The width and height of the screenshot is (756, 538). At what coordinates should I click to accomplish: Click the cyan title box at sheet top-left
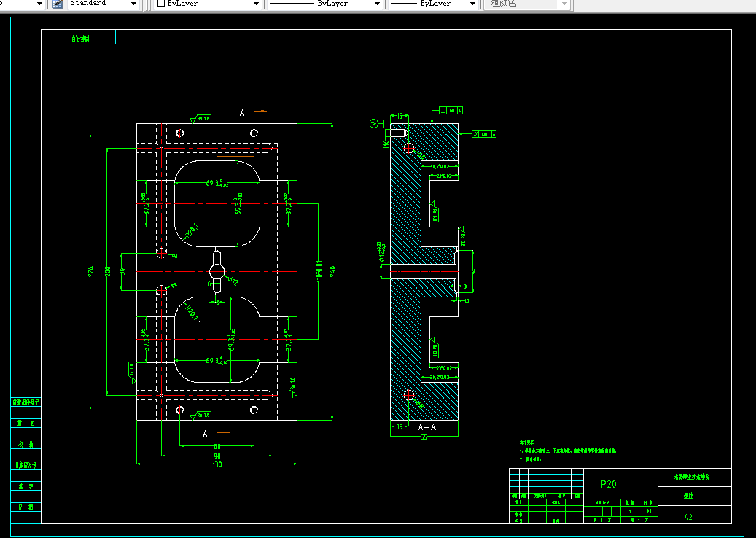[78, 37]
